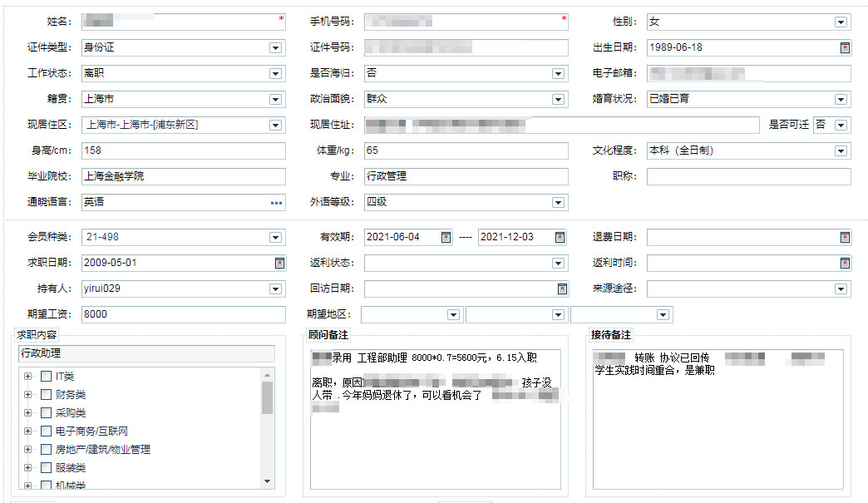Check the 服装类 checkbox

click(x=47, y=467)
